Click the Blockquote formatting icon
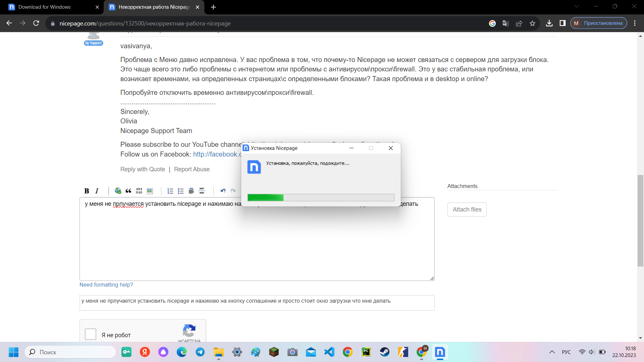The image size is (644, 362). point(128,190)
